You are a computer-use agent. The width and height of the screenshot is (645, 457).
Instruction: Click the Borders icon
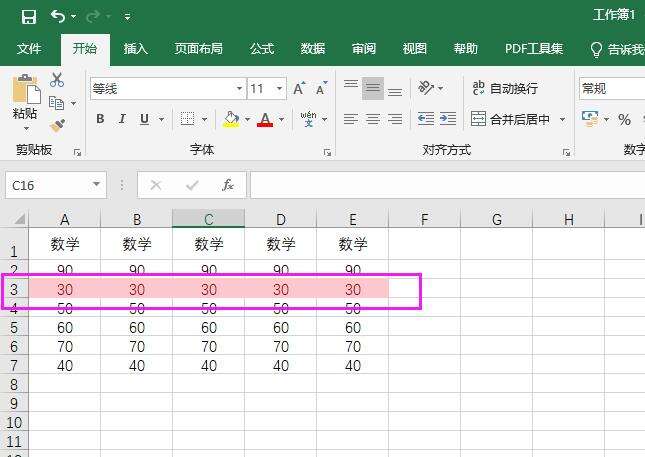(x=188, y=119)
